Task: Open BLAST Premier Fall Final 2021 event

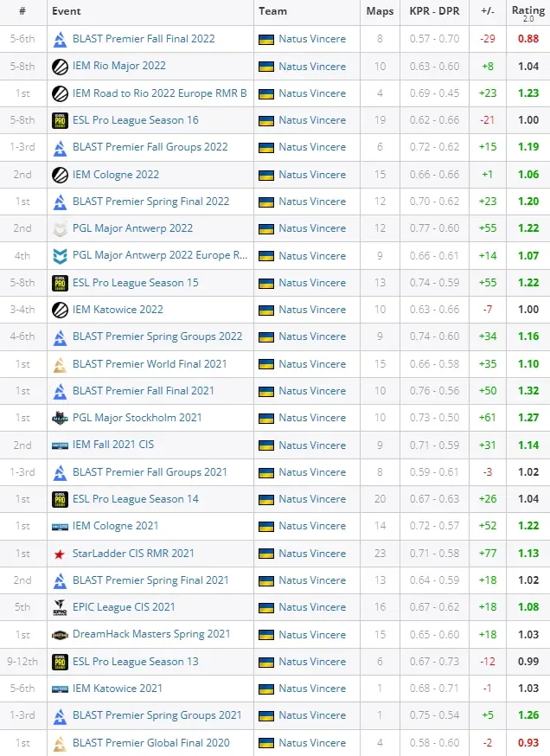Action: coord(144,391)
